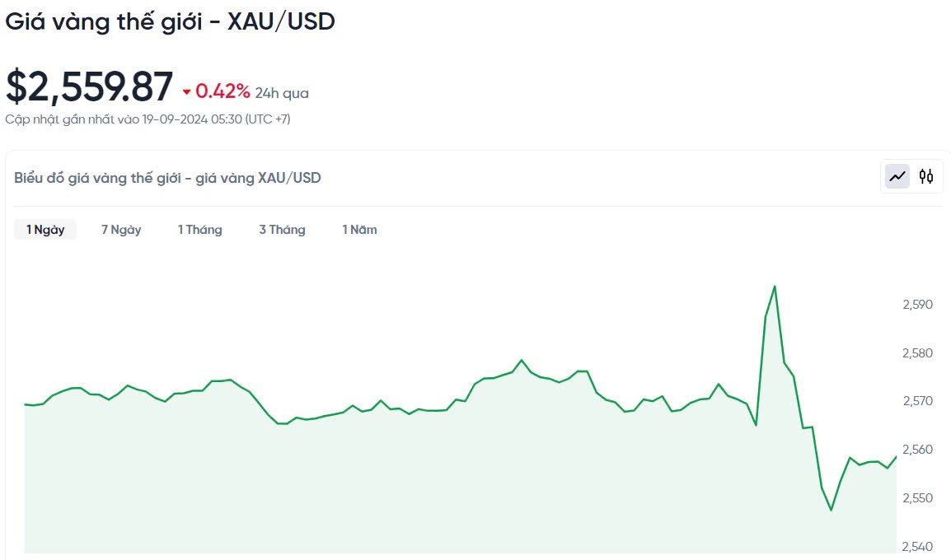Click the highest spike on the chart line

(x=775, y=287)
